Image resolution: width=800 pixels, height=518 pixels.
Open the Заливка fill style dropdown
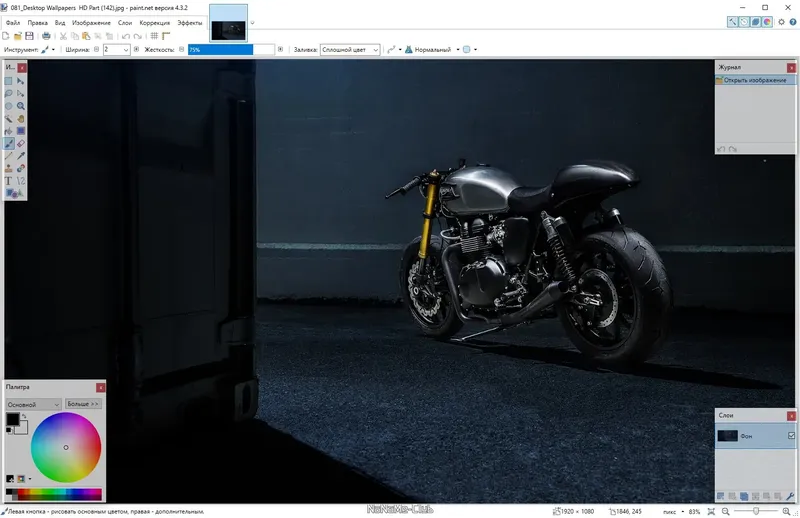coord(350,49)
